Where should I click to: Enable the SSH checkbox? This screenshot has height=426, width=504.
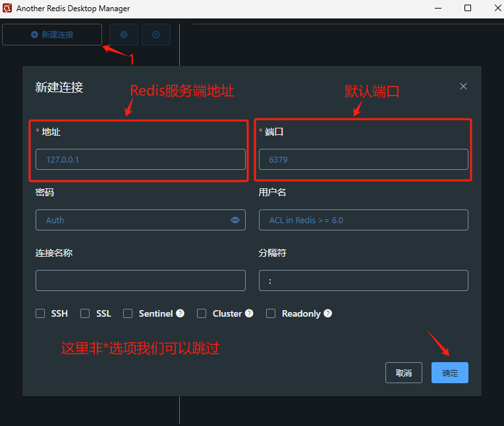pos(40,313)
